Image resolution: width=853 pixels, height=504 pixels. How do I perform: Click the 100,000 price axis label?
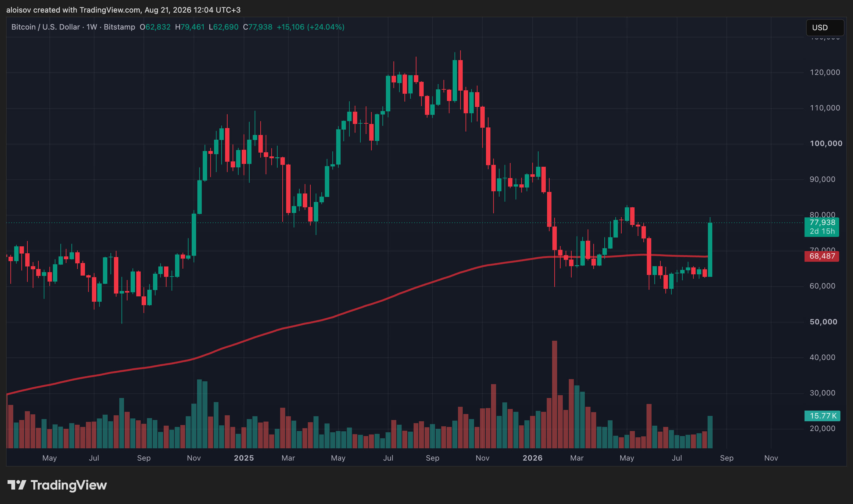[826, 143]
